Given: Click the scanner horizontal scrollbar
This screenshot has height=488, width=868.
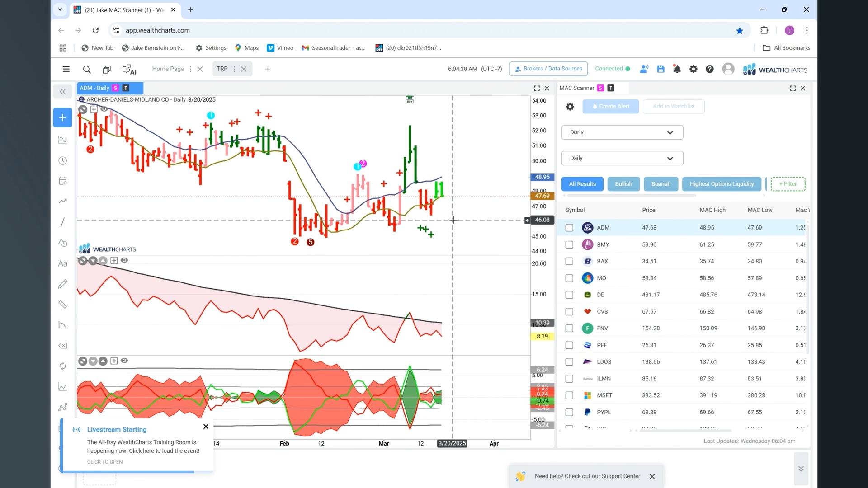Looking at the screenshot, I should click(685, 431).
